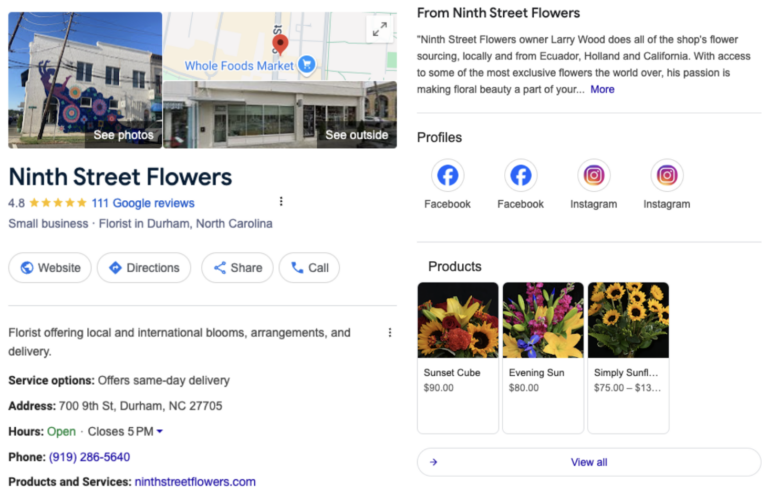
Task: Click the Share button
Action: point(238,268)
